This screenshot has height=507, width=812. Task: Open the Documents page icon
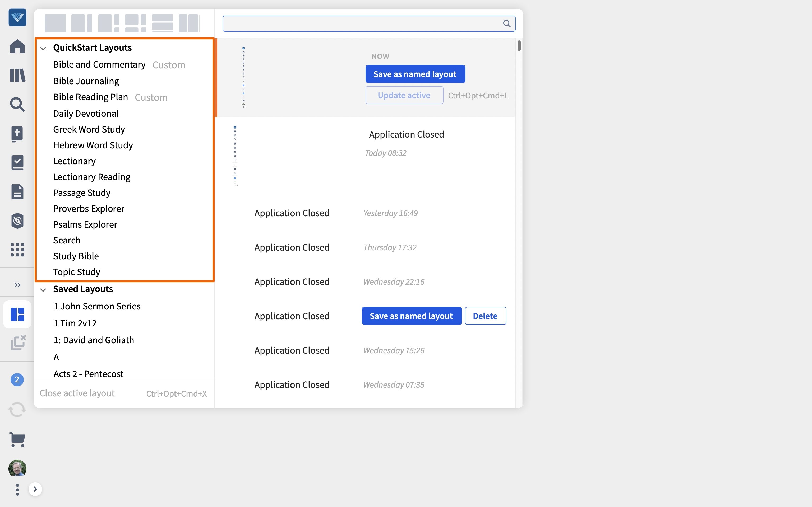coord(17,192)
